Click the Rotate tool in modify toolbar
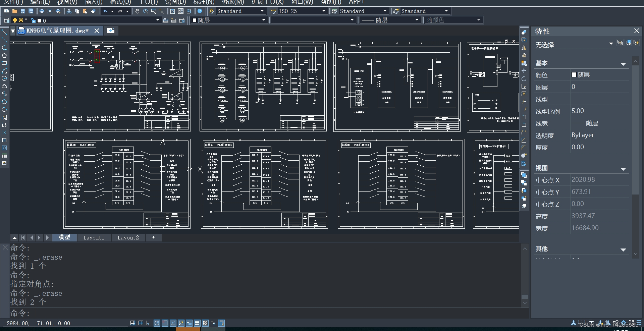644x331 pixels. point(524,78)
